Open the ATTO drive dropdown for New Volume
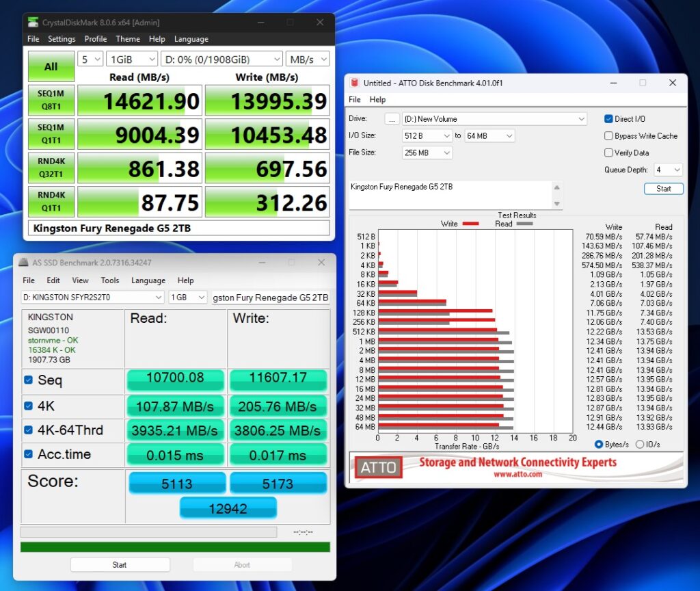700x591 pixels. (495, 119)
